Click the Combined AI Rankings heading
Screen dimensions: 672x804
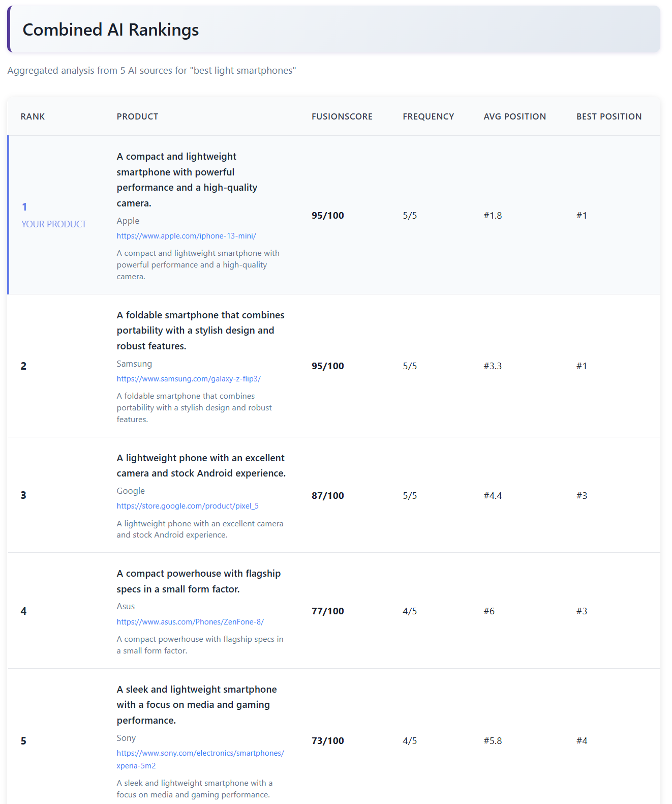tap(110, 30)
